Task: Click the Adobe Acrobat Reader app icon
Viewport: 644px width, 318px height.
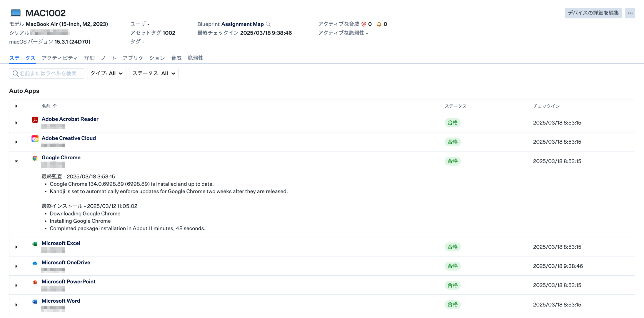Action: (x=35, y=120)
